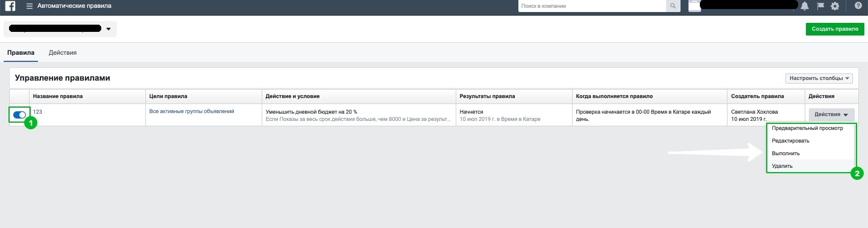Viewport: 868px width, 228px height.
Task: Toggle rule 123 on or off
Action: click(x=19, y=114)
